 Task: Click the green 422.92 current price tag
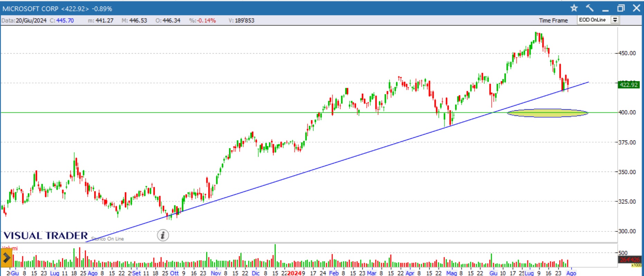click(x=628, y=85)
